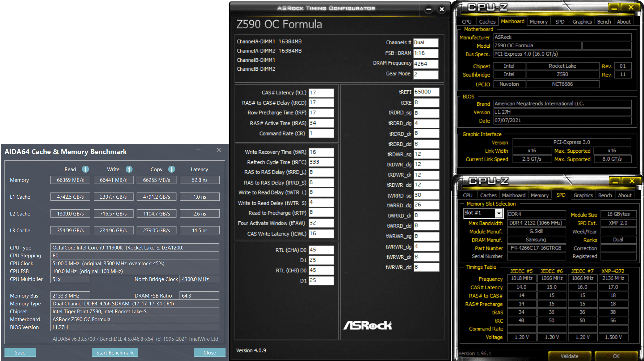Click BIOS Version L1.27H in CPU-Z
Viewport: 644px width, 361px height.
(562, 112)
